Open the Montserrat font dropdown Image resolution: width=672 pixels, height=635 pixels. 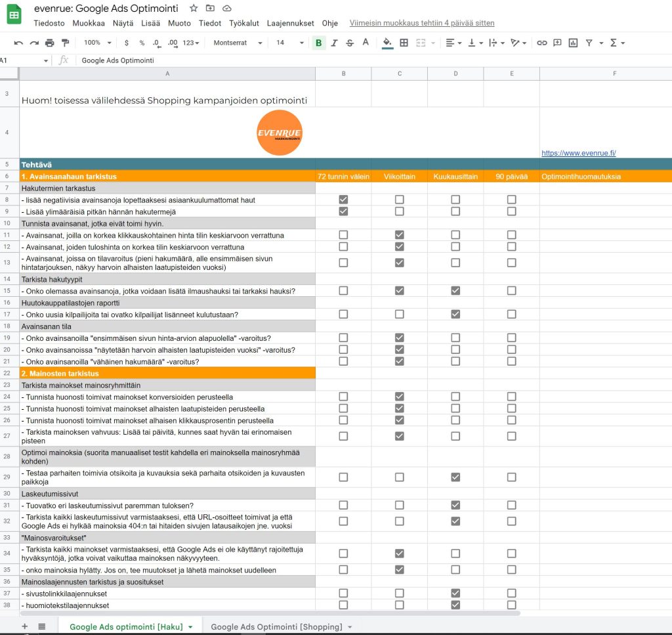tap(240, 41)
